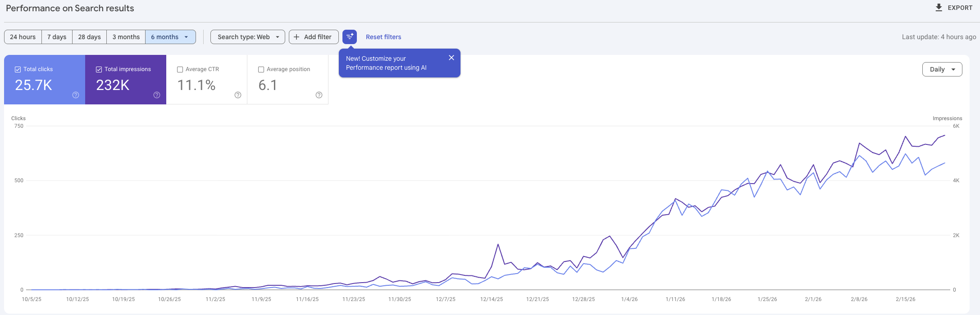
Task: Click the AI customize filters icon
Action: (349, 37)
